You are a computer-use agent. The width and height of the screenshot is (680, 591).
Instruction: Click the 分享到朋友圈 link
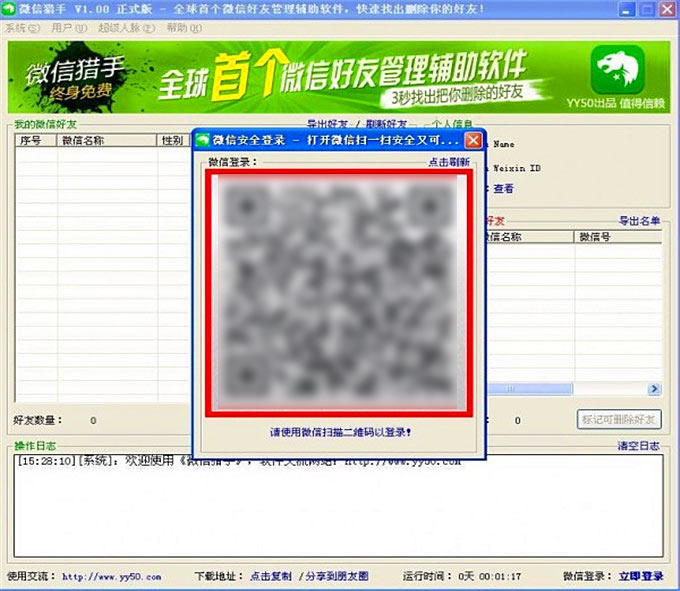tap(337, 576)
